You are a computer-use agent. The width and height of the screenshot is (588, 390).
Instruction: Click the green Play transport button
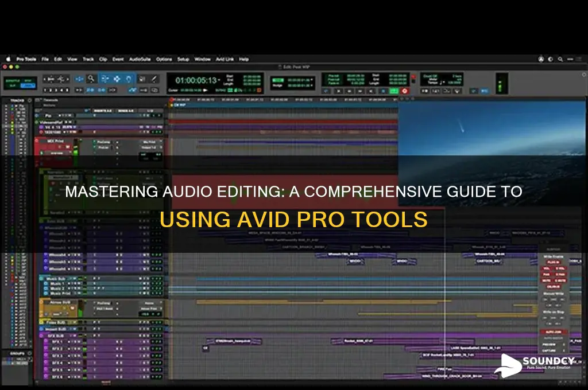pyautogui.click(x=394, y=91)
